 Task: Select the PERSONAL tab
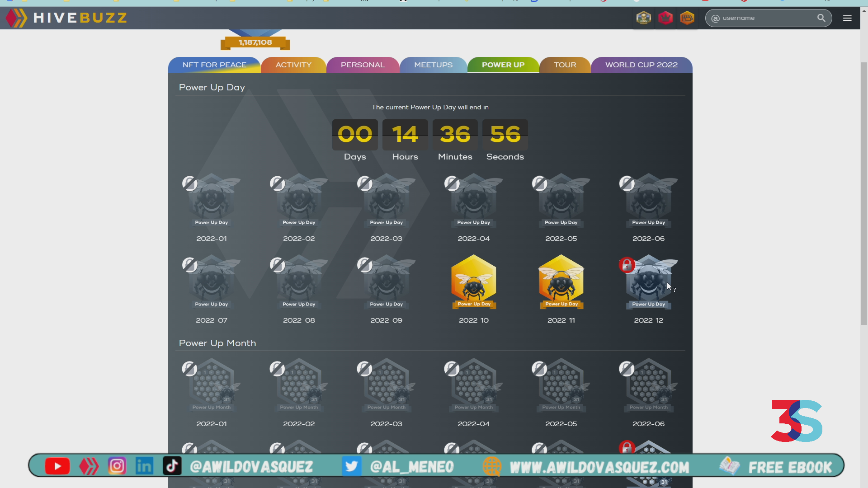pyautogui.click(x=363, y=65)
